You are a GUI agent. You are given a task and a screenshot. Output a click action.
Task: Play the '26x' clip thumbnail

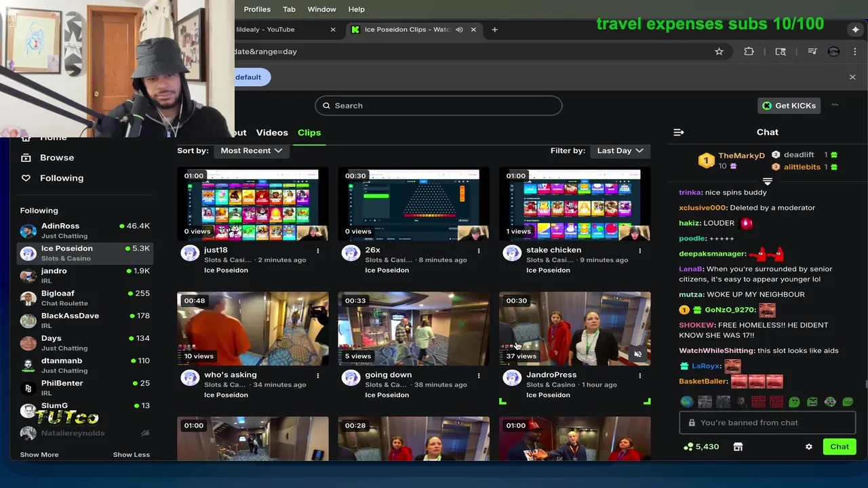coord(414,203)
